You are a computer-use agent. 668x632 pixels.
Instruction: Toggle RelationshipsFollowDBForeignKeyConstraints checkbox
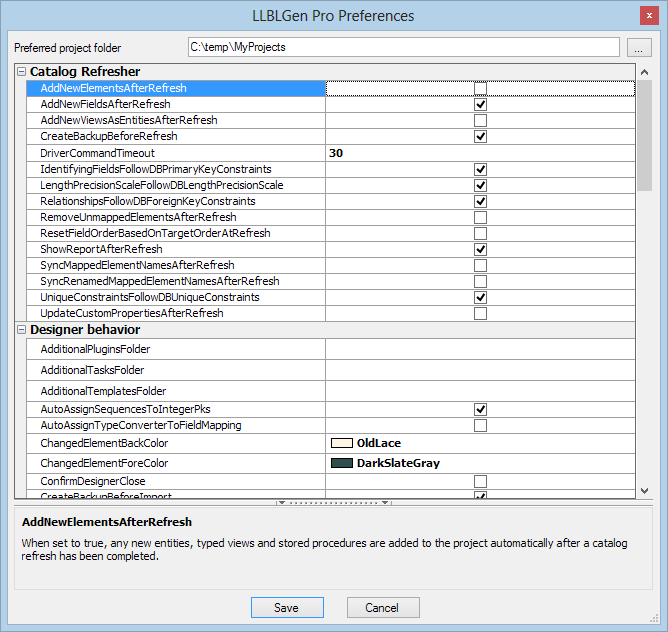coord(480,201)
